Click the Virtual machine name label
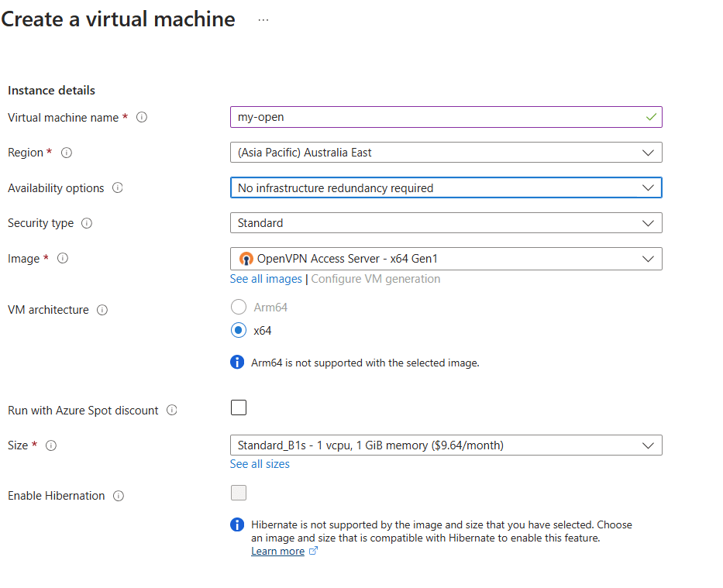723x588 pixels. click(64, 118)
